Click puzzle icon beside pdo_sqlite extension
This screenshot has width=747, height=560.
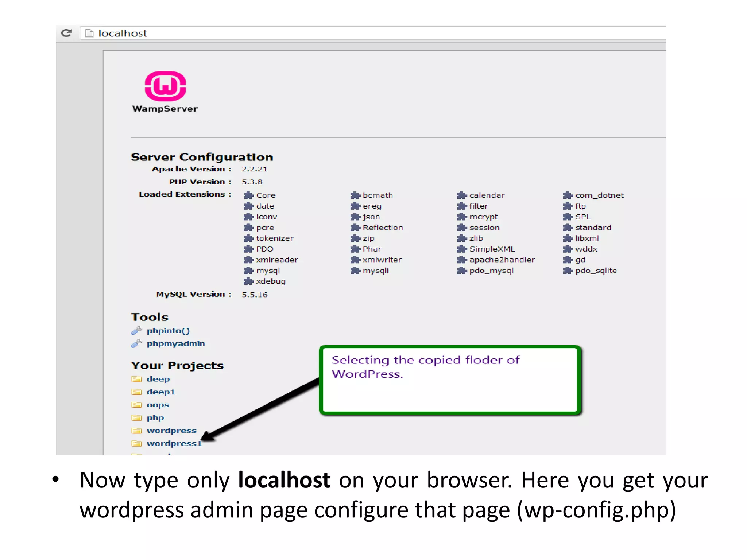(x=568, y=271)
